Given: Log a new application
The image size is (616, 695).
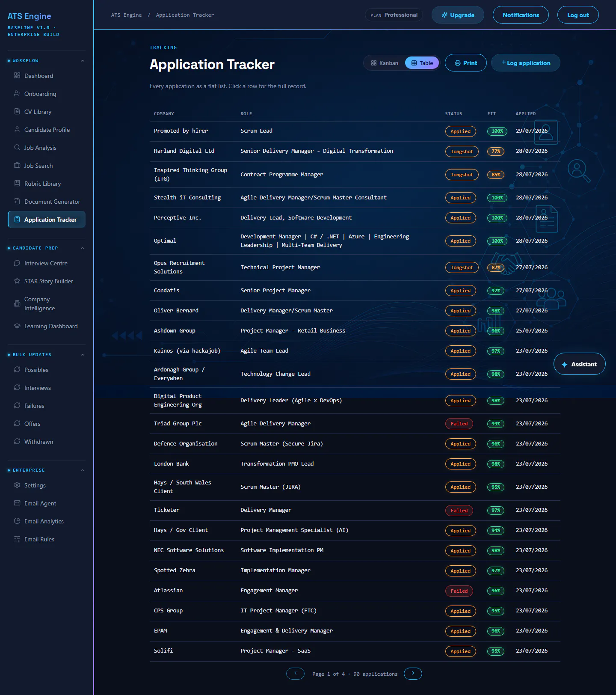Looking at the screenshot, I should (x=526, y=63).
